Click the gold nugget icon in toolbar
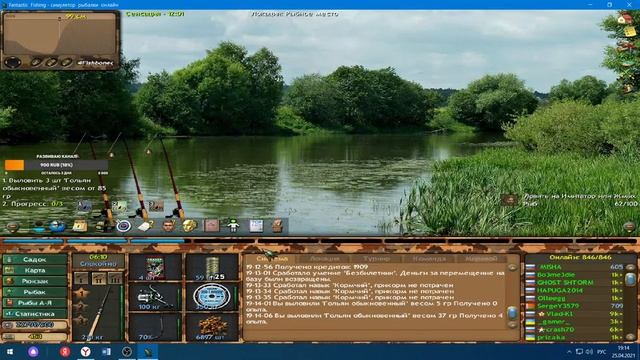Screen dimensions: 640x360 [189, 226]
